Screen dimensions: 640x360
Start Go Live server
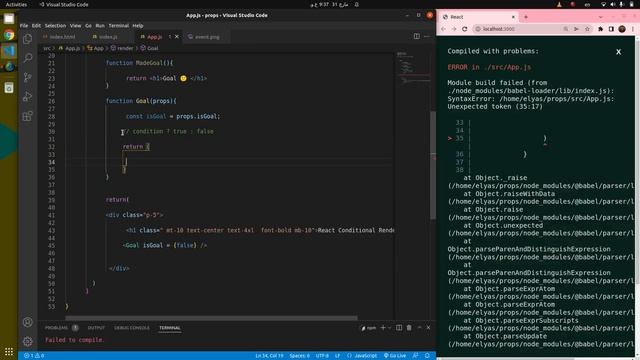(x=395, y=356)
